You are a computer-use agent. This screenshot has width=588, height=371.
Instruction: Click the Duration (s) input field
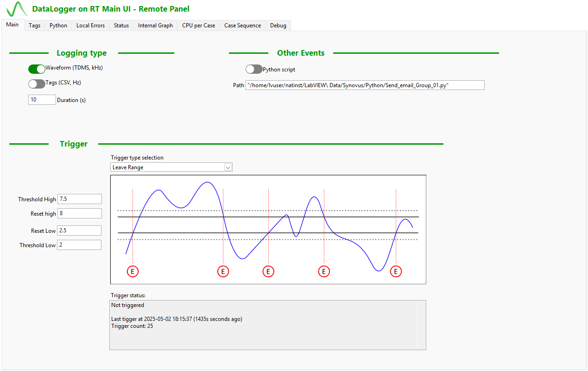[42, 100]
